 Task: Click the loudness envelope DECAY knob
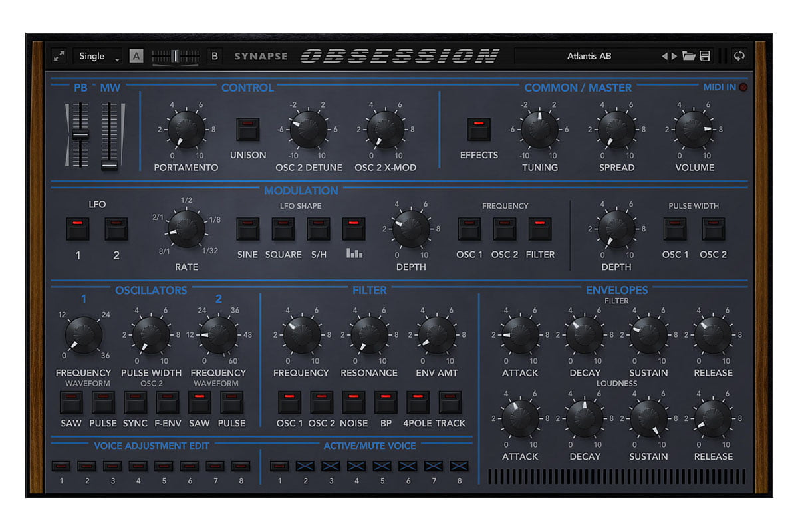tap(585, 419)
